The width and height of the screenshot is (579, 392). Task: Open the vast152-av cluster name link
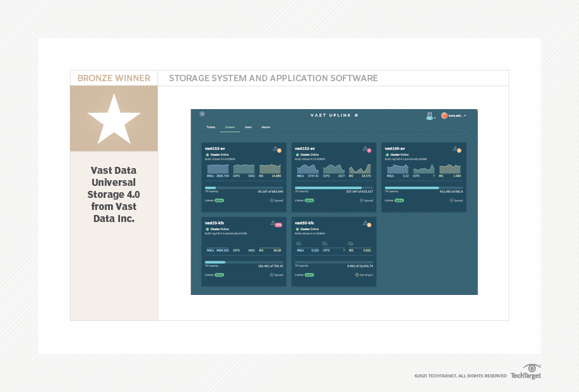tap(305, 148)
